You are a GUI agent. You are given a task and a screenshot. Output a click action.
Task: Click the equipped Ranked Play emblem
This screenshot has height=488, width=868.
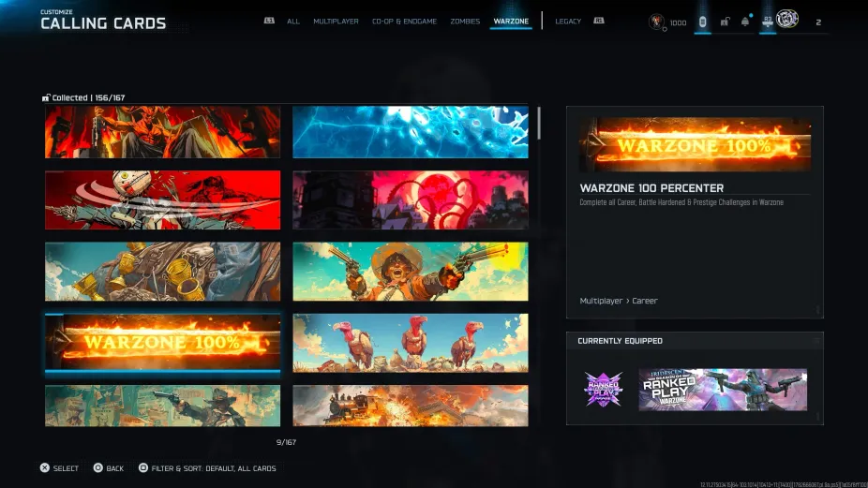tap(603, 390)
